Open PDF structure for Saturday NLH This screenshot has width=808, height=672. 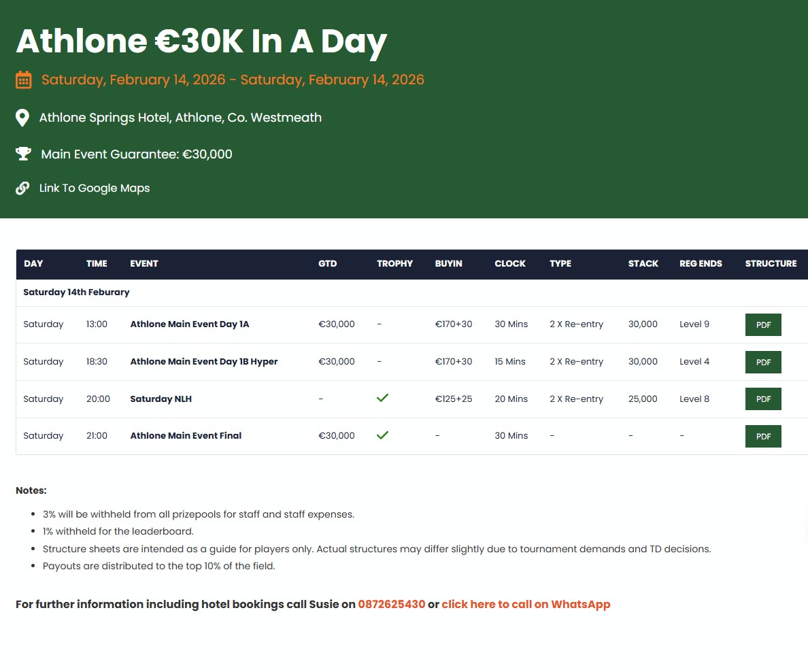763,399
